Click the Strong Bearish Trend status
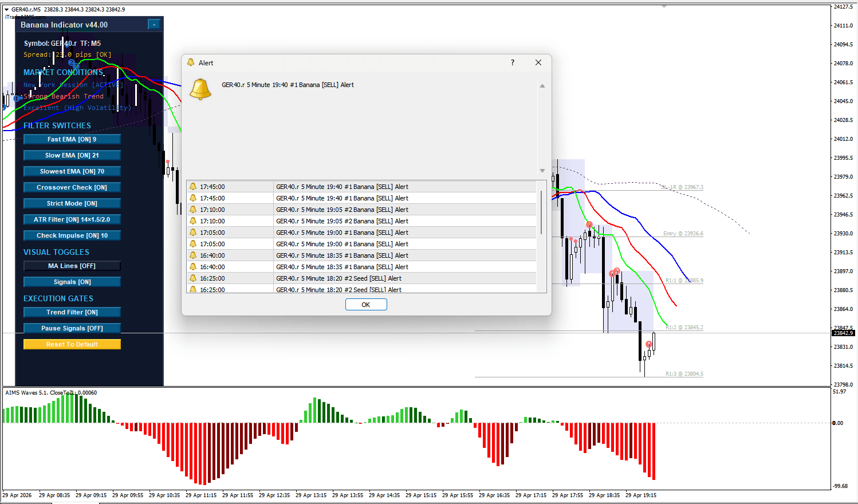Image resolution: width=858 pixels, height=504 pixels. pyautogui.click(x=64, y=96)
